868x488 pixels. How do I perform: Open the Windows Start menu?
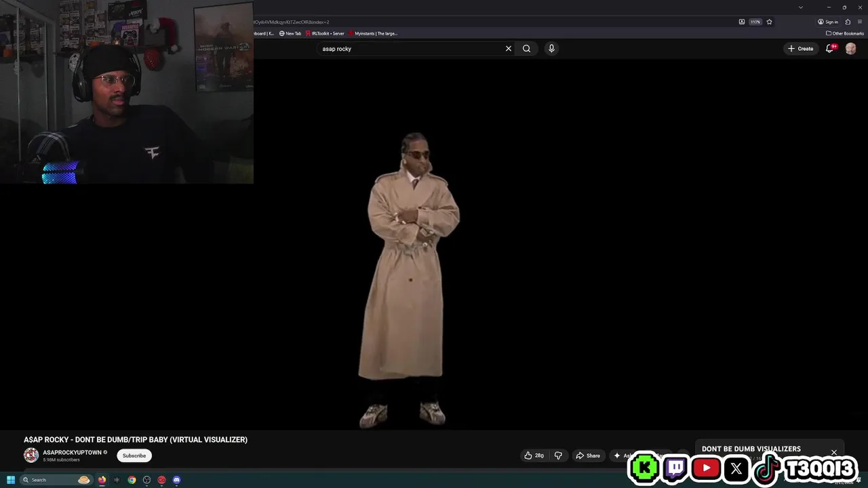tap(11, 480)
